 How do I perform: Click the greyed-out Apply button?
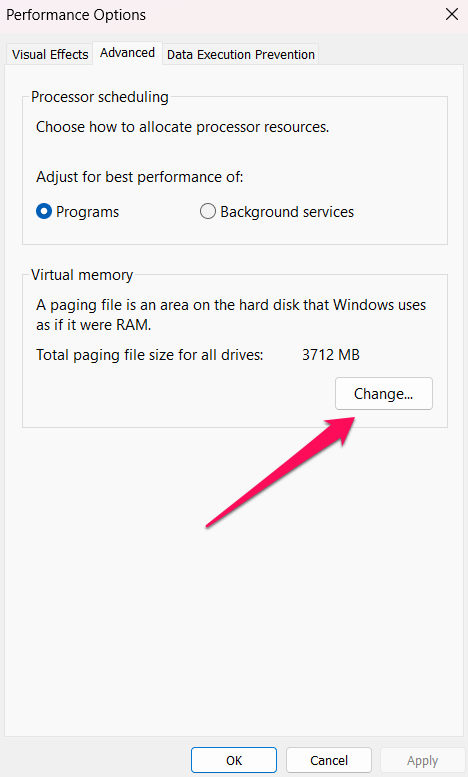pos(422,760)
